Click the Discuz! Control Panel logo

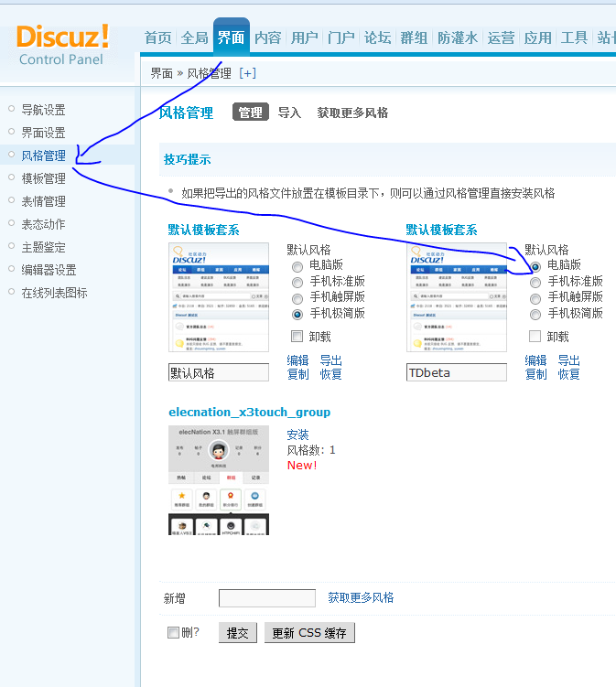pos(62,44)
